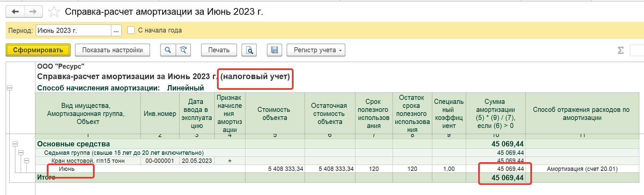The height and width of the screenshot is (195, 644).
Task: Select the 'Основные средства' row title
Action: coord(74,144)
